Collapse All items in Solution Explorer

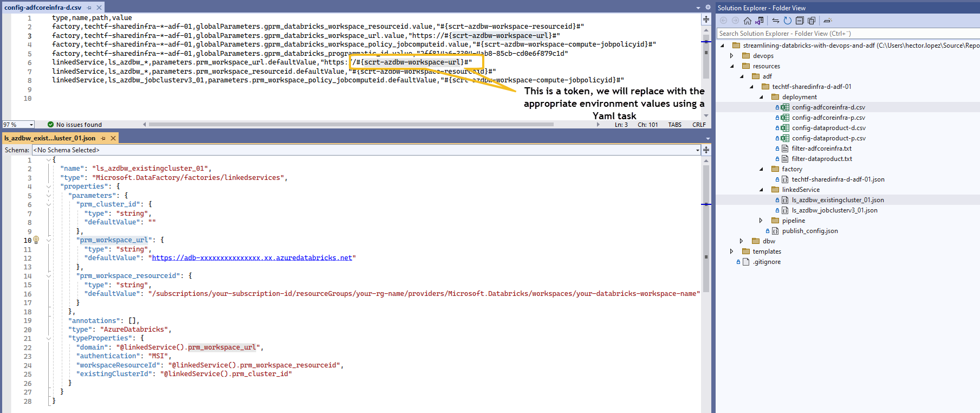(800, 21)
